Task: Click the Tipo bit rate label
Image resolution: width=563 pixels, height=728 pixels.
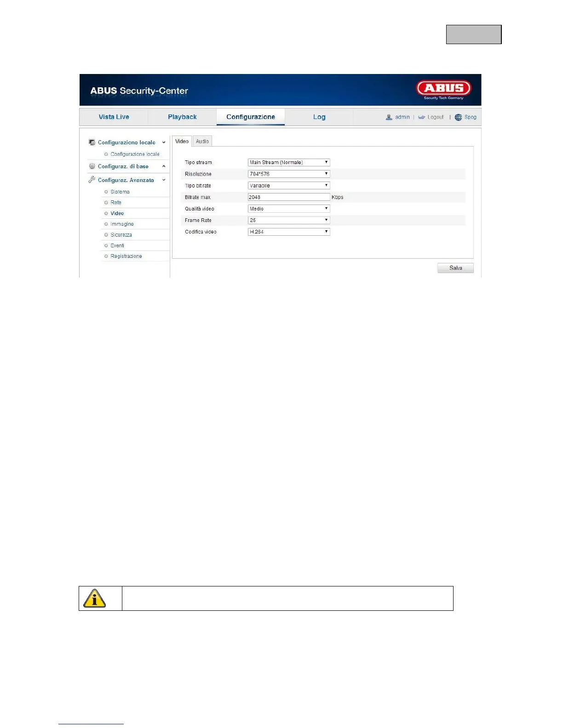Action: [x=198, y=186]
